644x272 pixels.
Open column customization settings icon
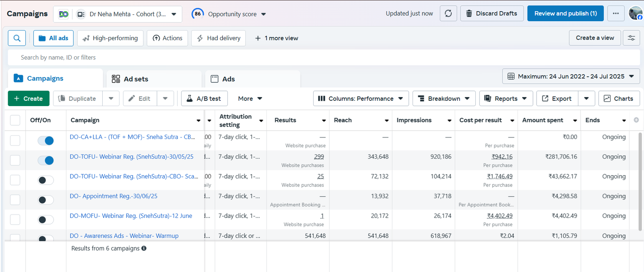tap(631, 38)
